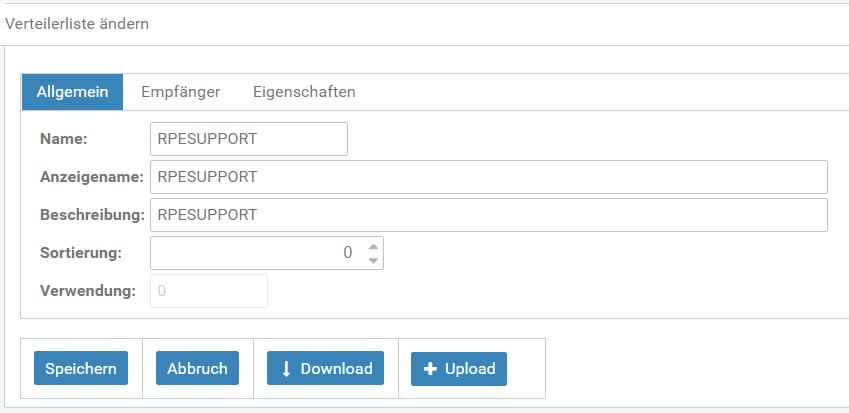Click into the Anzeigename field
849x413 pixels.
click(x=488, y=177)
